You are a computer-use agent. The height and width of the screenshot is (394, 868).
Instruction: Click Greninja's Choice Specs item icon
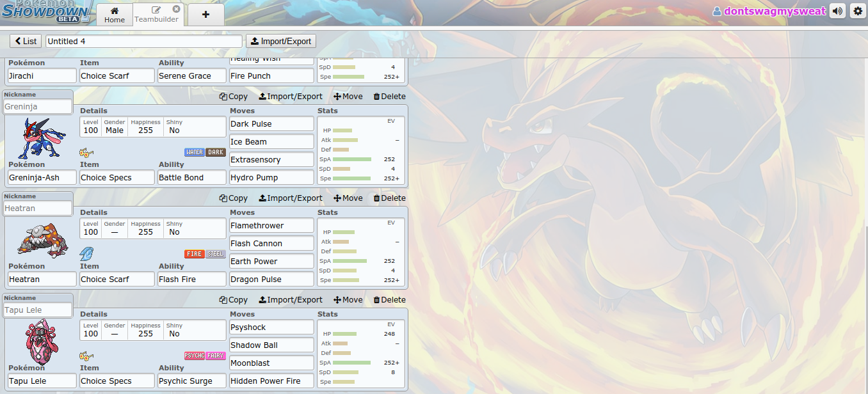[x=86, y=152]
